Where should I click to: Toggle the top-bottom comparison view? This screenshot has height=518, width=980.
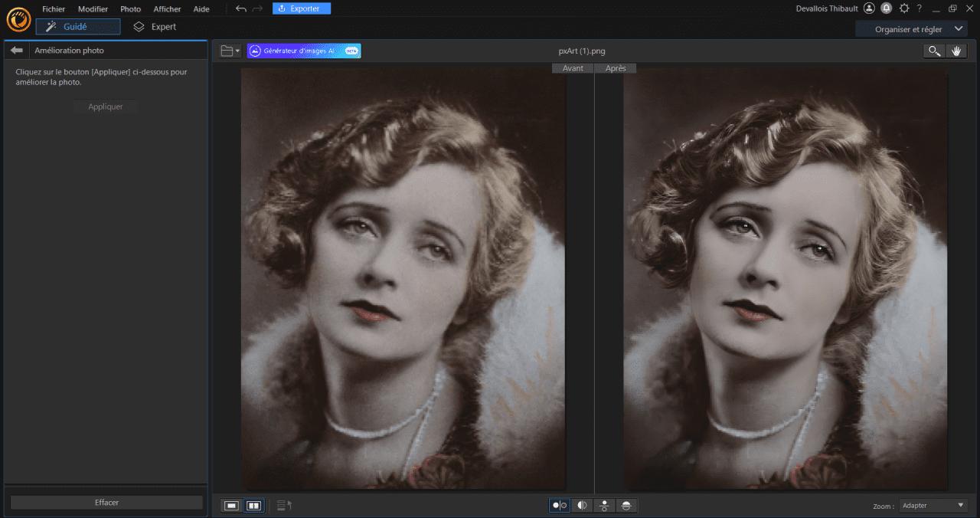coord(604,506)
